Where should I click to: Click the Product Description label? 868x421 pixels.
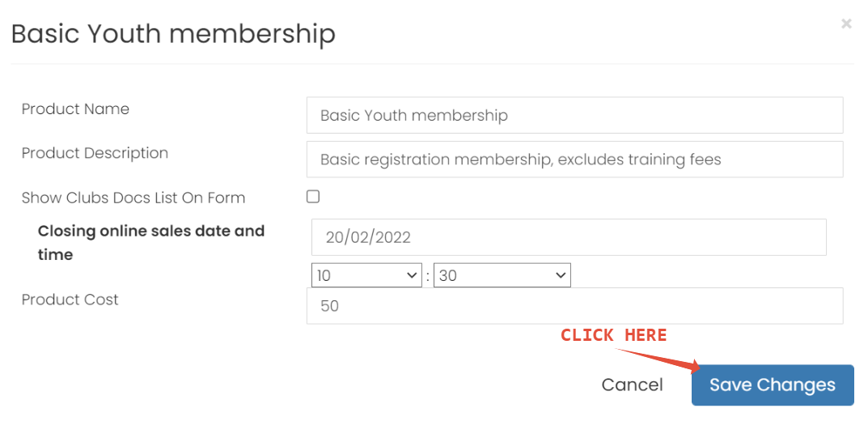click(x=95, y=153)
